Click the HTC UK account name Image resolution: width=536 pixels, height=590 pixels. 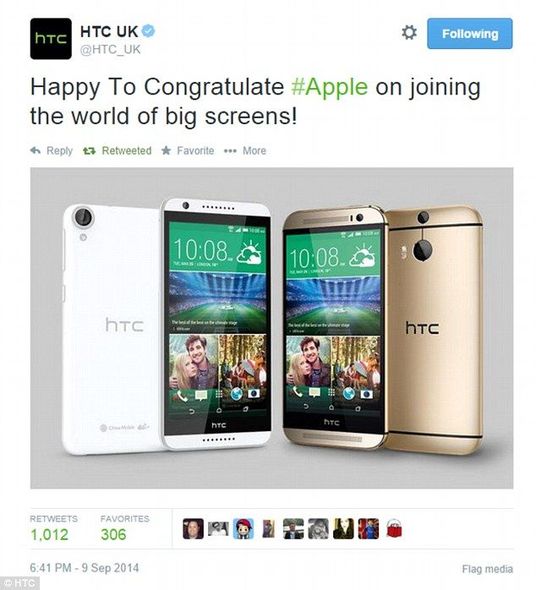click(x=109, y=32)
